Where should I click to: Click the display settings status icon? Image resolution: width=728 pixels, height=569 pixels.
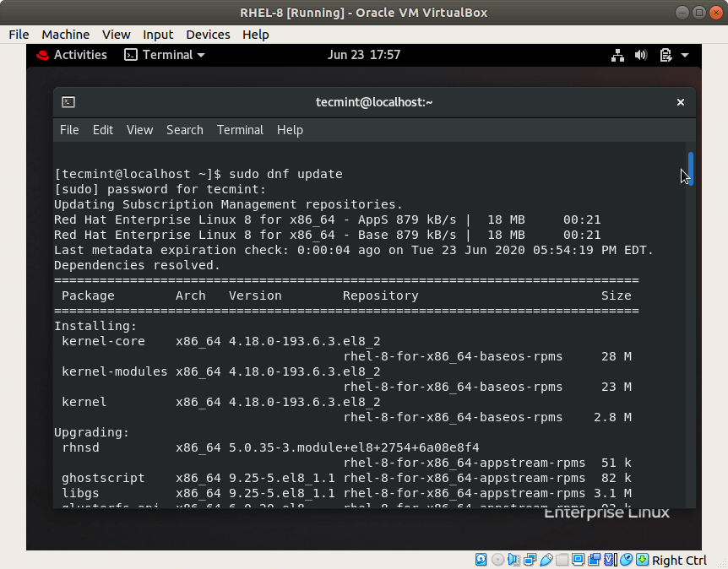579,560
